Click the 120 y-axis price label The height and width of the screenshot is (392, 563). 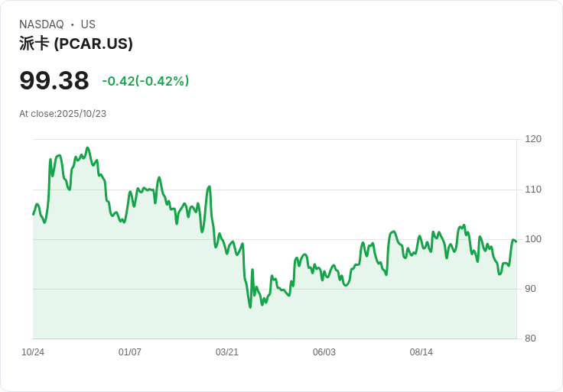tap(533, 139)
